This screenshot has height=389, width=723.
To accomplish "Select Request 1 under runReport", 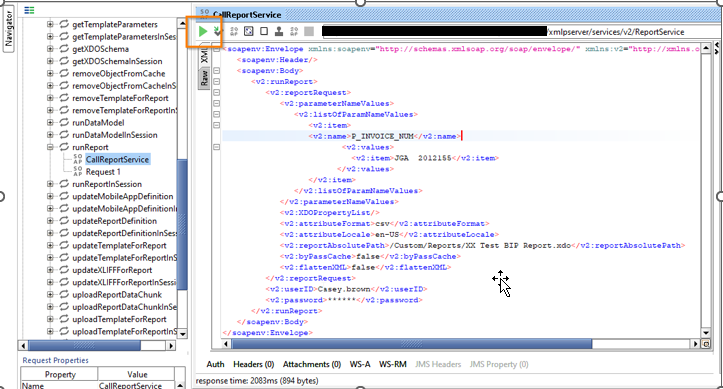I will [103, 171].
